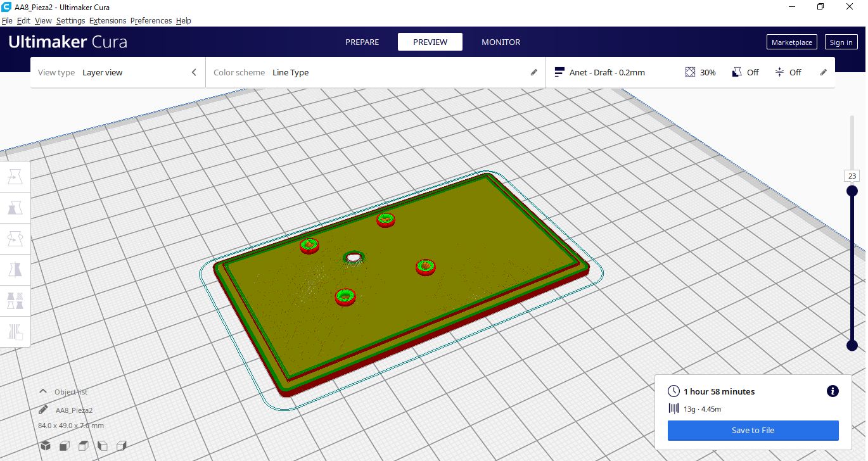
Task: Switch to the 3D perspective view cube
Action: (x=46, y=446)
